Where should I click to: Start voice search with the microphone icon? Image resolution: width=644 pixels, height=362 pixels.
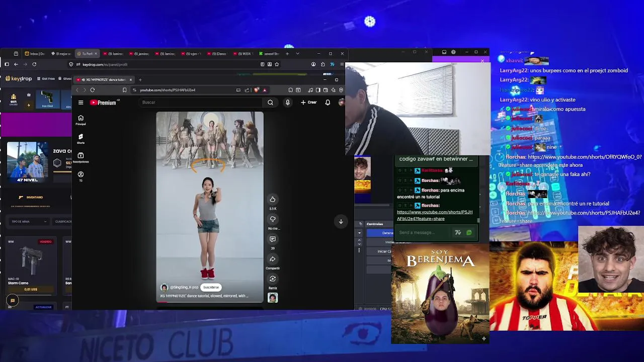click(x=288, y=103)
